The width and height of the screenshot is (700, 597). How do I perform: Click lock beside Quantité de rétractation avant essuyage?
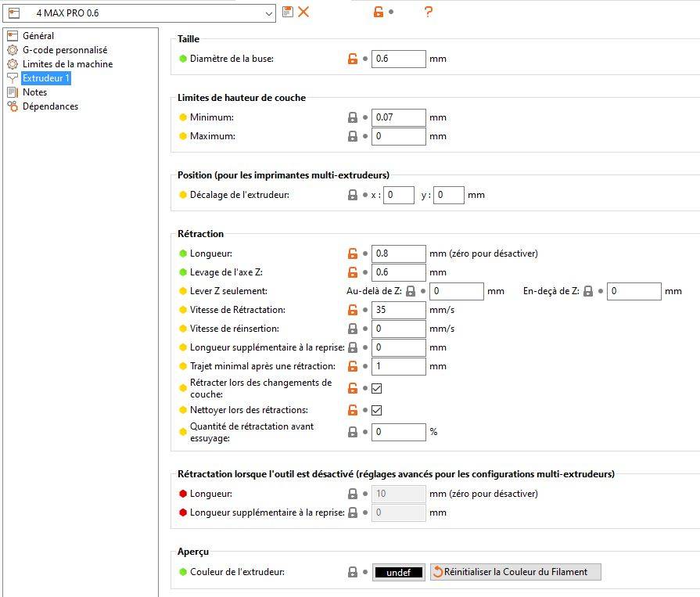click(x=353, y=432)
